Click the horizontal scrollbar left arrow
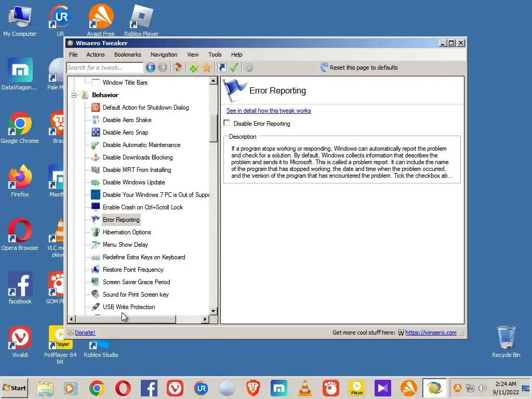532x399 pixels. [71, 320]
